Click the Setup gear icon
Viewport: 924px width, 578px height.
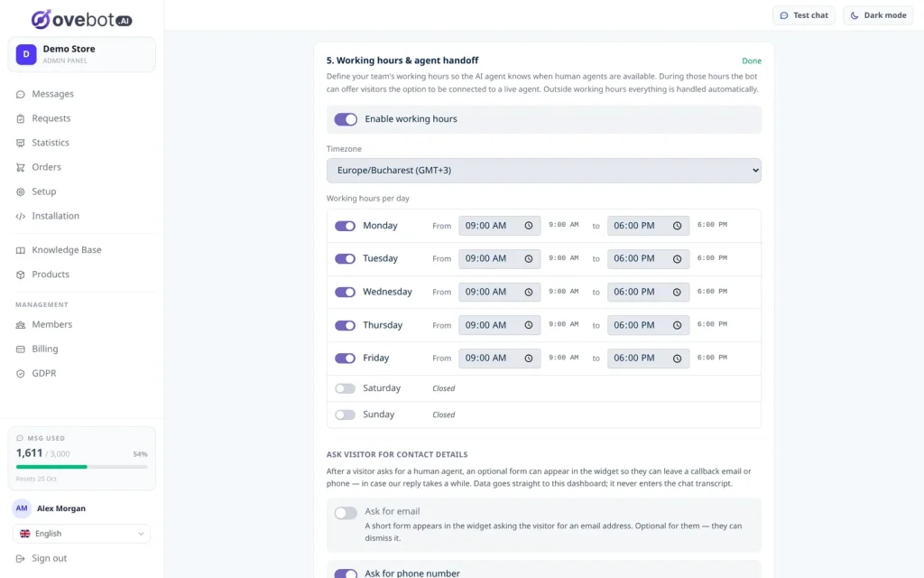[x=21, y=191]
